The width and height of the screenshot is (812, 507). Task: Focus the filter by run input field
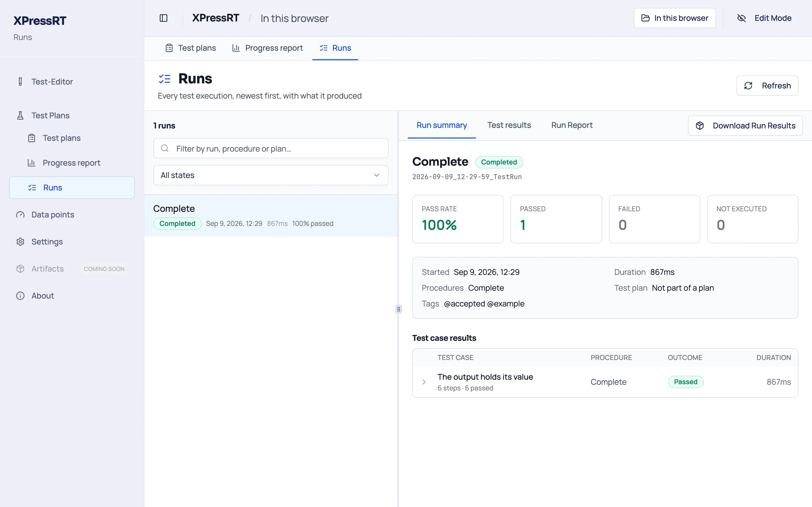(271, 148)
